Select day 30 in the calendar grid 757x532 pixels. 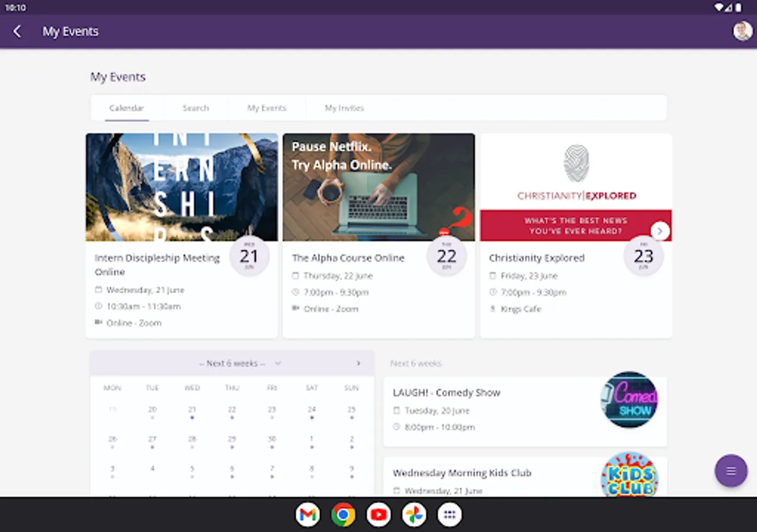(272, 439)
